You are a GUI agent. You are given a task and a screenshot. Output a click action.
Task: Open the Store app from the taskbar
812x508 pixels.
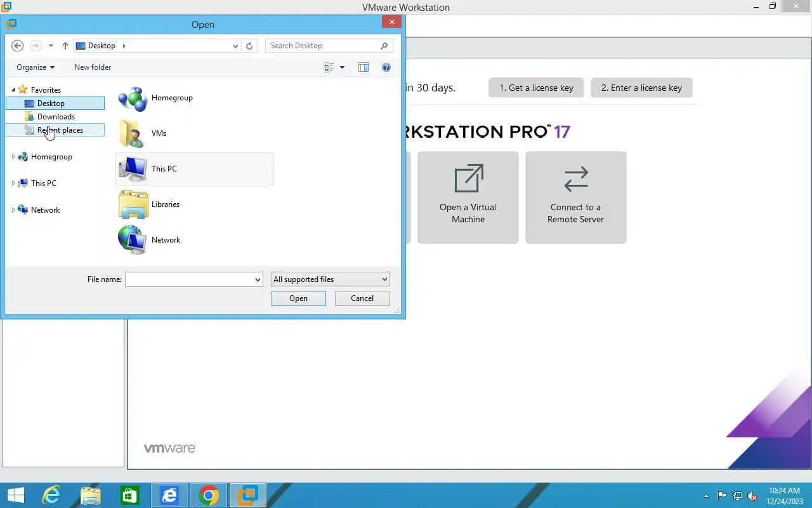click(x=130, y=495)
